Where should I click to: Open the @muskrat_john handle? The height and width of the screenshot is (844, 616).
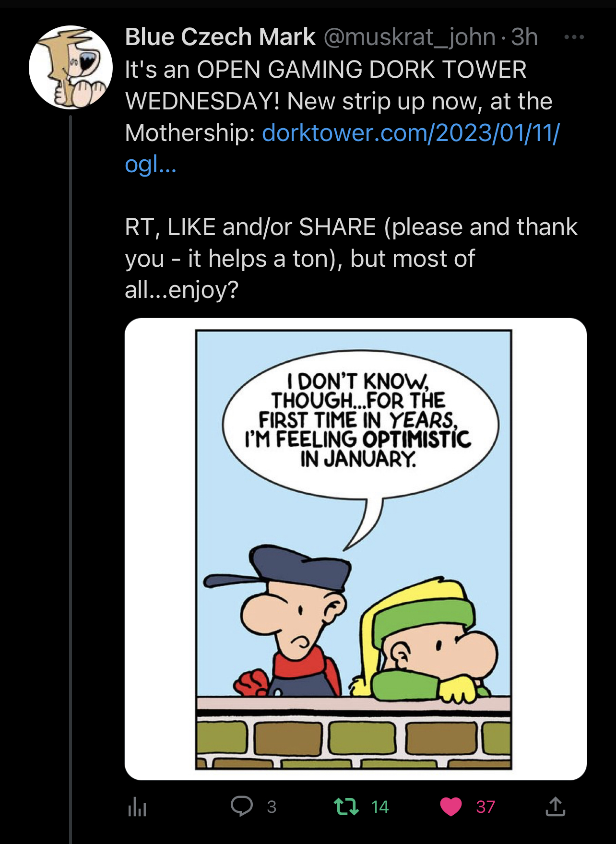[410, 37]
